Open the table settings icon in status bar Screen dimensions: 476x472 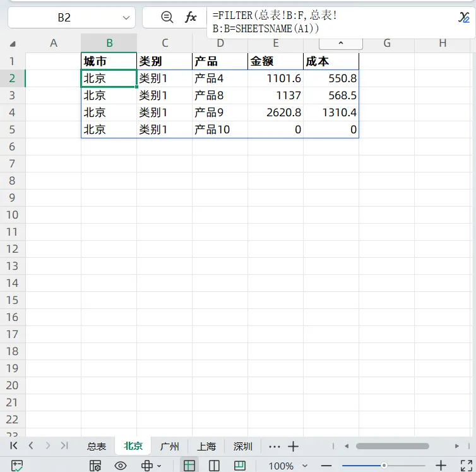tap(95, 466)
